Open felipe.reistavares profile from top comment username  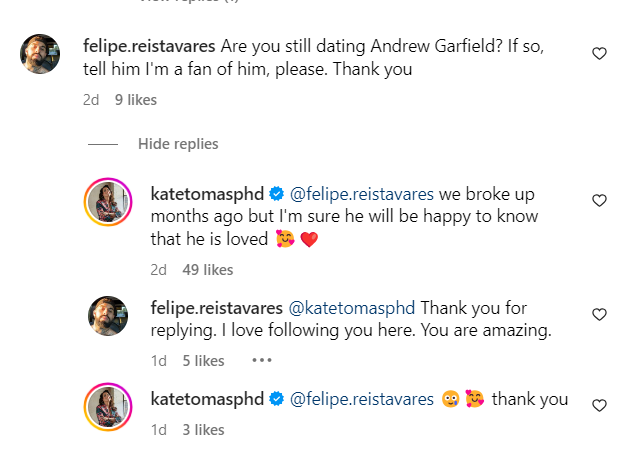pyautogui.click(x=148, y=46)
